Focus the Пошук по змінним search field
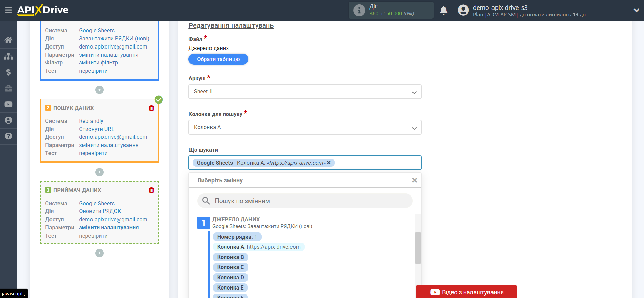This screenshot has height=298, width=644. 305,201
